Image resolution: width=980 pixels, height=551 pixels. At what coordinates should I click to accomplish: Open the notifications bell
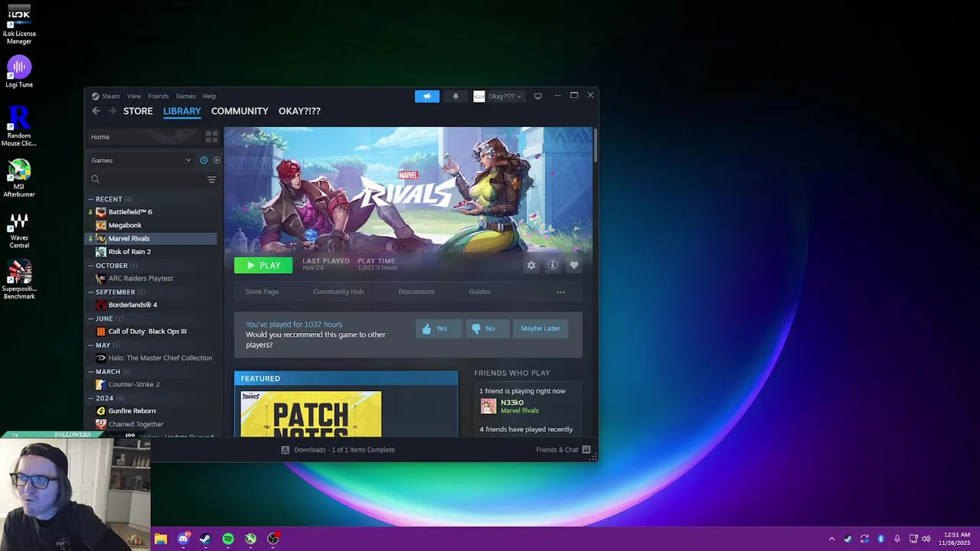click(x=456, y=96)
